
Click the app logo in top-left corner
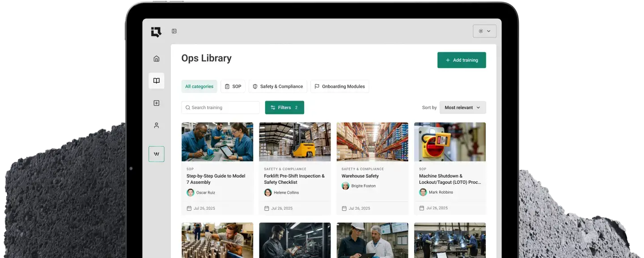coord(155,31)
